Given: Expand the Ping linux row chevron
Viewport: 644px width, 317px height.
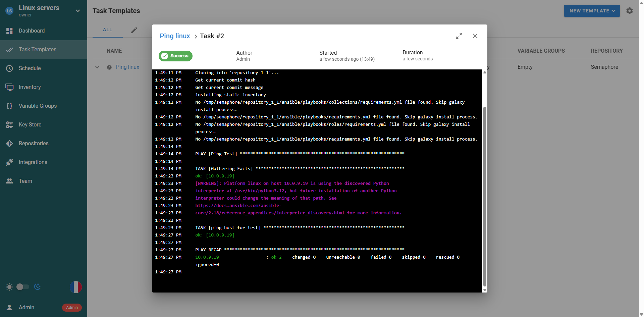Looking at the screenshot, I should pos(97,67).
